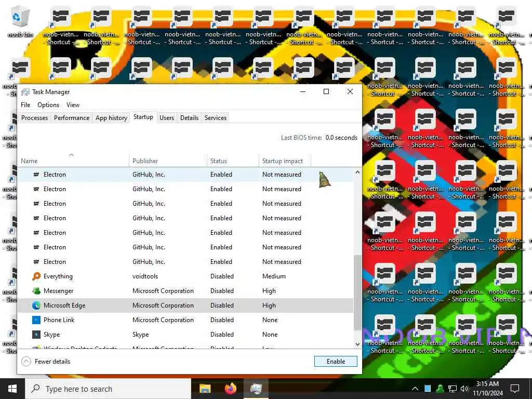Switch to the Services tab

click(x=216, y=118)
